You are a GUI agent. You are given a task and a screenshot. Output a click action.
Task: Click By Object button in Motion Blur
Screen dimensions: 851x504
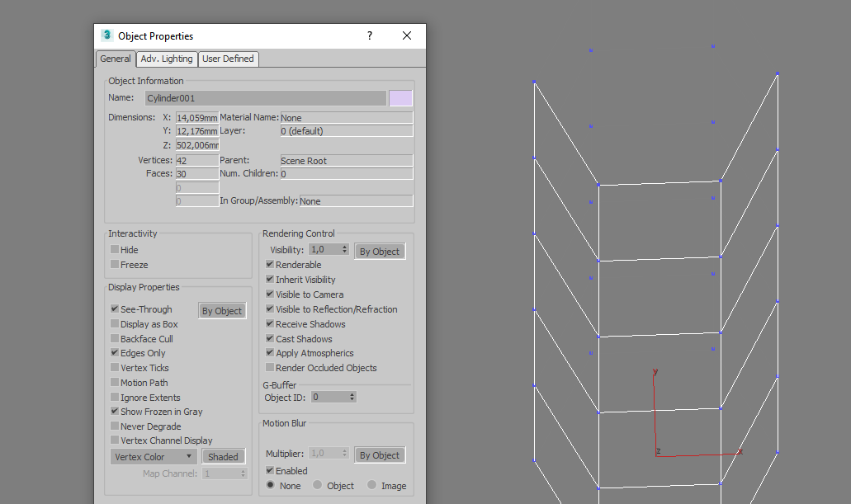tap(380, 455)
